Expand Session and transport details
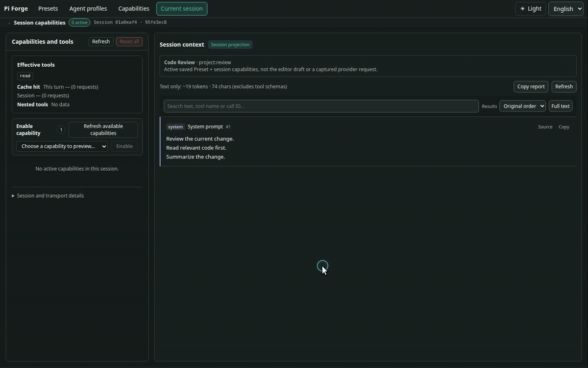This screenshot has width=588, height=368. pyautogui.click(x=48, y=196)
